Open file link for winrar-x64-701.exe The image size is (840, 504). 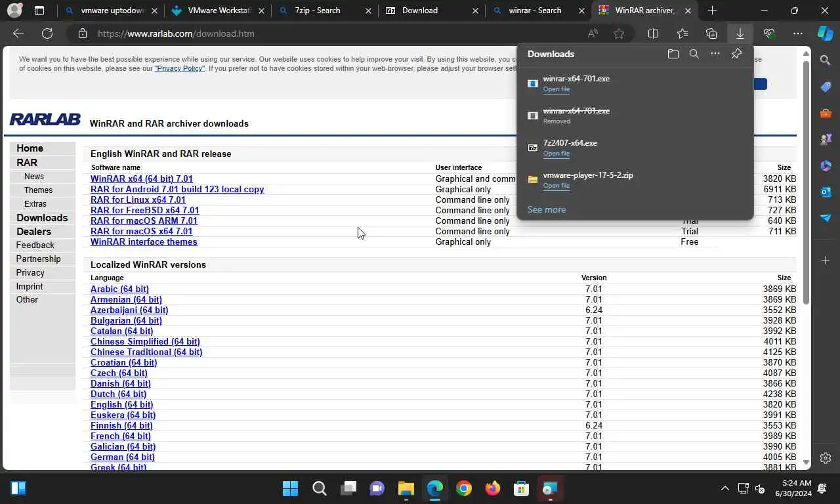coord(556,89)
